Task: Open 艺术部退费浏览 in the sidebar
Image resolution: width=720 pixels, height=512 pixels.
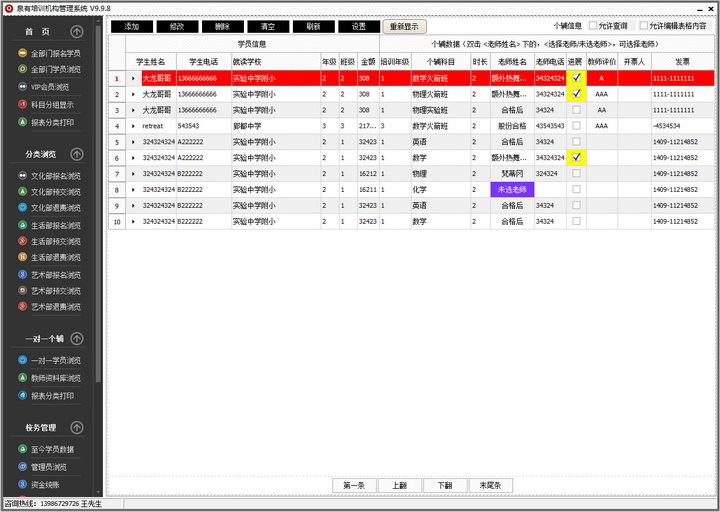Action: [x=50, y=306]
